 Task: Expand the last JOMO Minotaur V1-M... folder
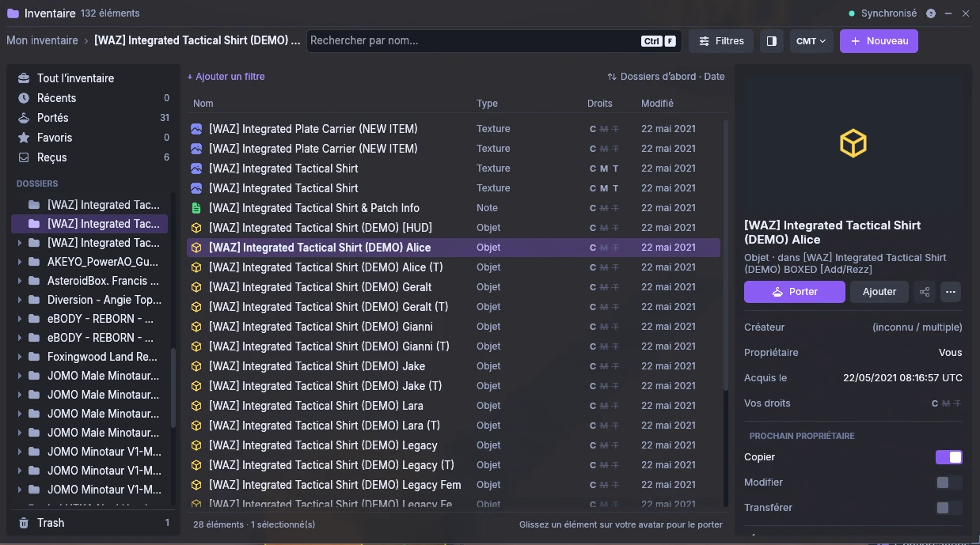tap(20, 490)
